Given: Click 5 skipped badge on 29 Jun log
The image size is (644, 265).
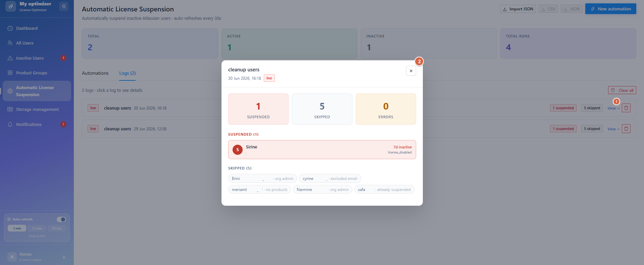Looking at the screenshot, I should coord(592,129).
